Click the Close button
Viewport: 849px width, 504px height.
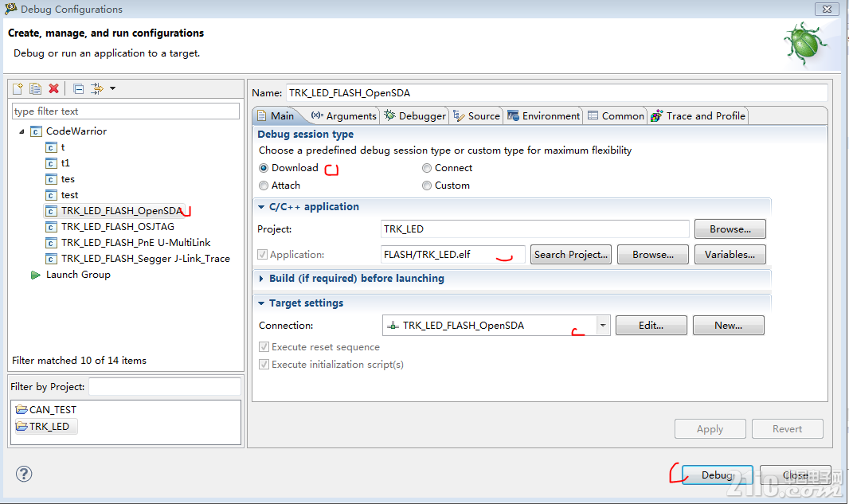coord(795,475)
